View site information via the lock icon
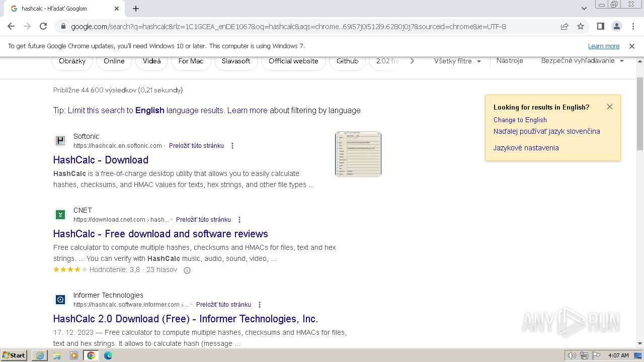 click(x=63, y=27)
